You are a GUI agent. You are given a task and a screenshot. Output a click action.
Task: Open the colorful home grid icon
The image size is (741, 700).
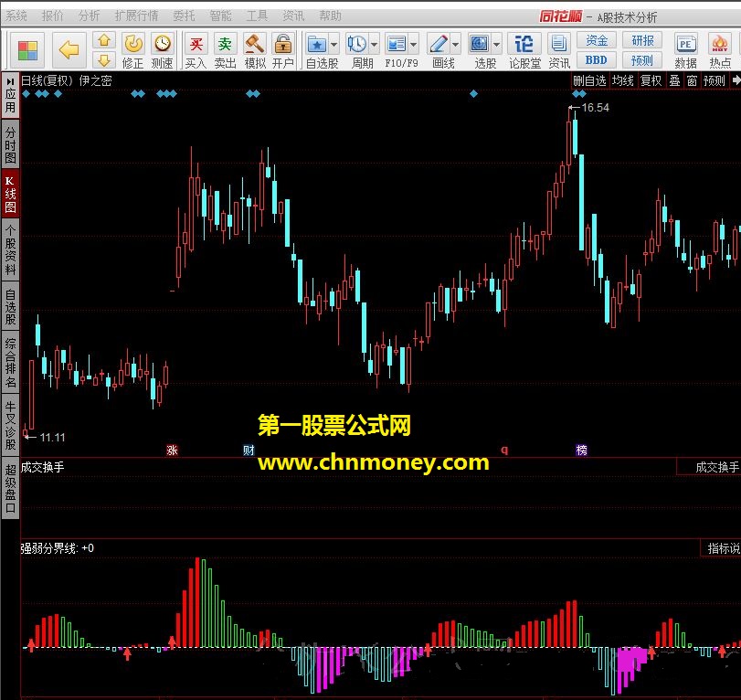coord(27,50)
